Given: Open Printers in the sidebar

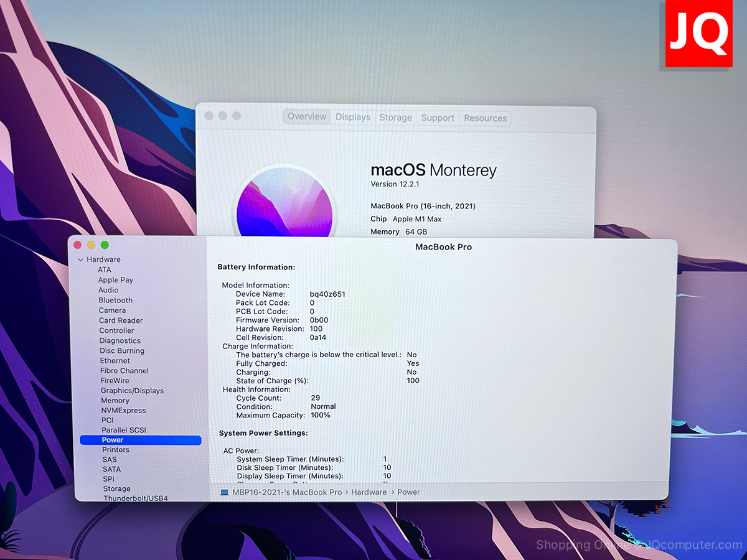Looking at the screenshot, I should pos(116,449).
